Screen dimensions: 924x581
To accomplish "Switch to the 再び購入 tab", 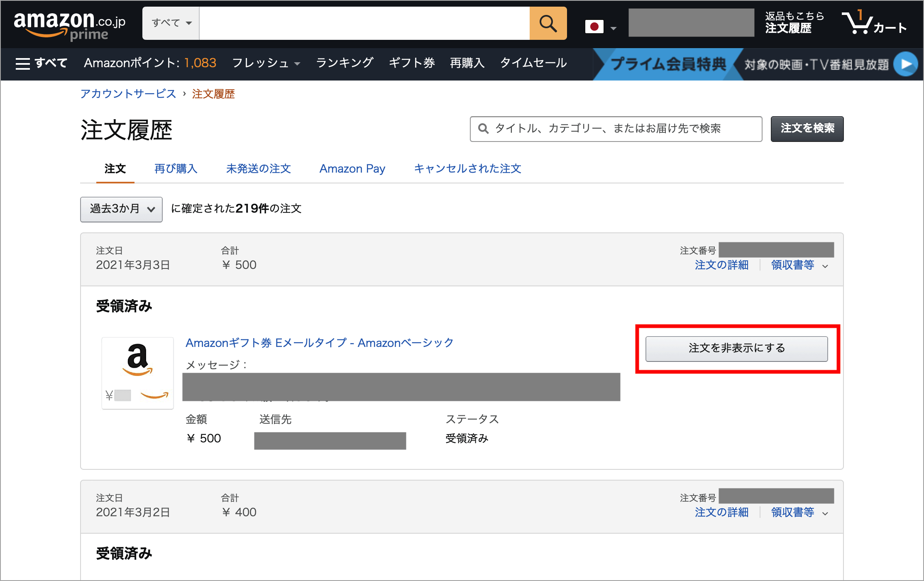I will click(176, 169).
